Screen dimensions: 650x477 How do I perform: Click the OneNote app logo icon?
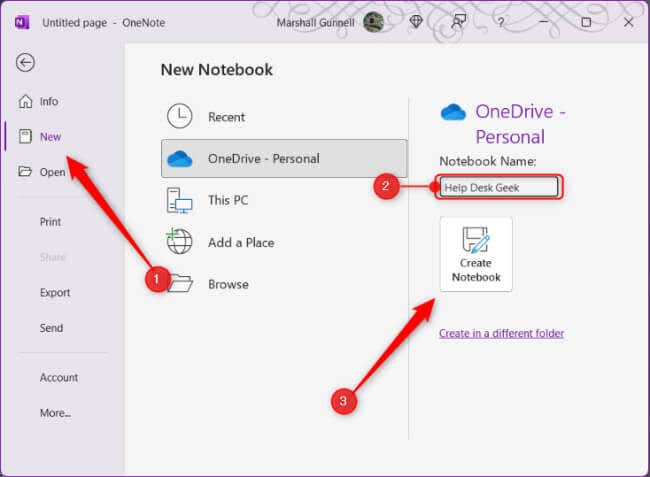[22, 22]
